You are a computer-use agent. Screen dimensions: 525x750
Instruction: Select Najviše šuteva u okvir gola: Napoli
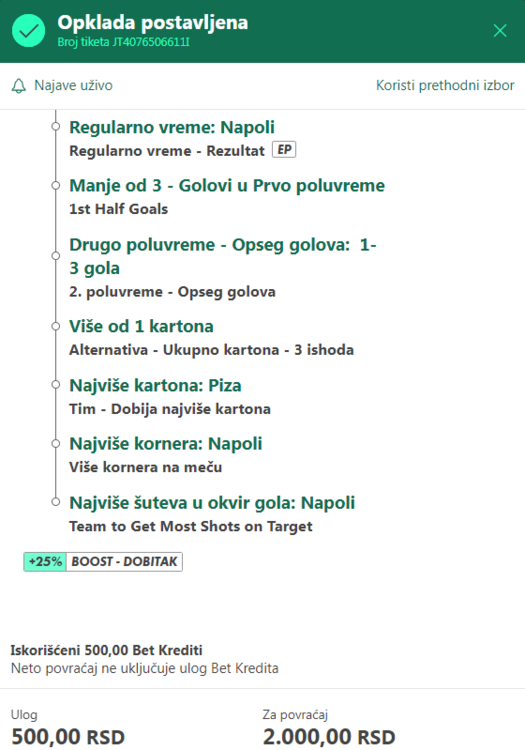pyautogui.click(x=212, y=503)
